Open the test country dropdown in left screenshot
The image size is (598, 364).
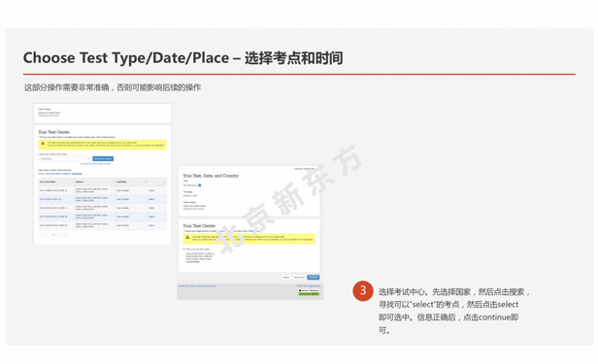(64, 159)
